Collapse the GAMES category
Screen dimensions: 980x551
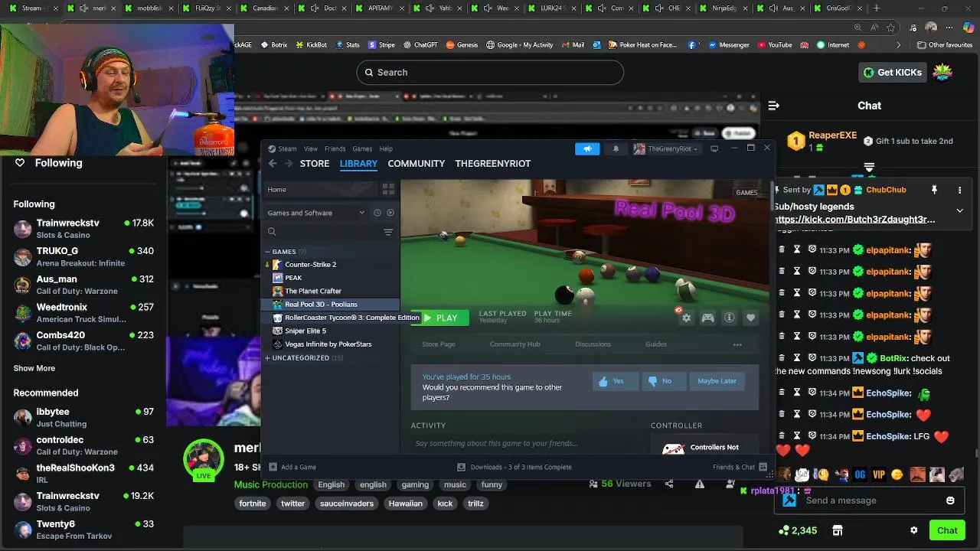point(267,252)
